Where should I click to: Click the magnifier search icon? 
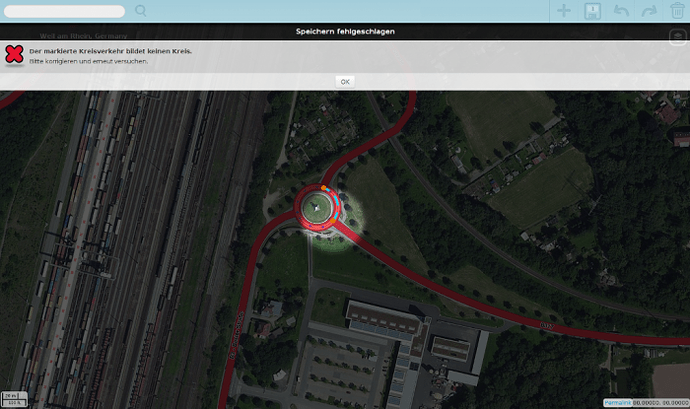[x=141, y=11]
